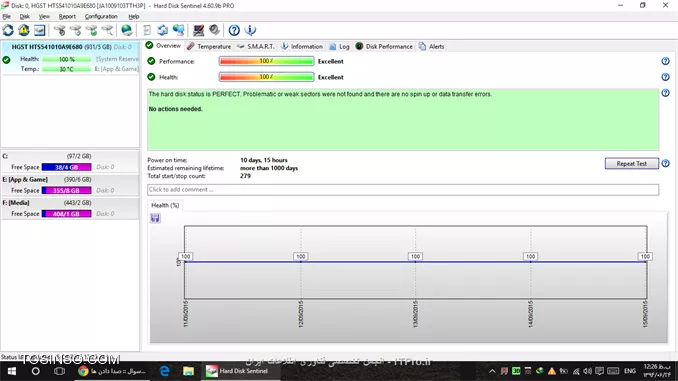Click the Health 100% gradient bar on Overview

point(266,77)
